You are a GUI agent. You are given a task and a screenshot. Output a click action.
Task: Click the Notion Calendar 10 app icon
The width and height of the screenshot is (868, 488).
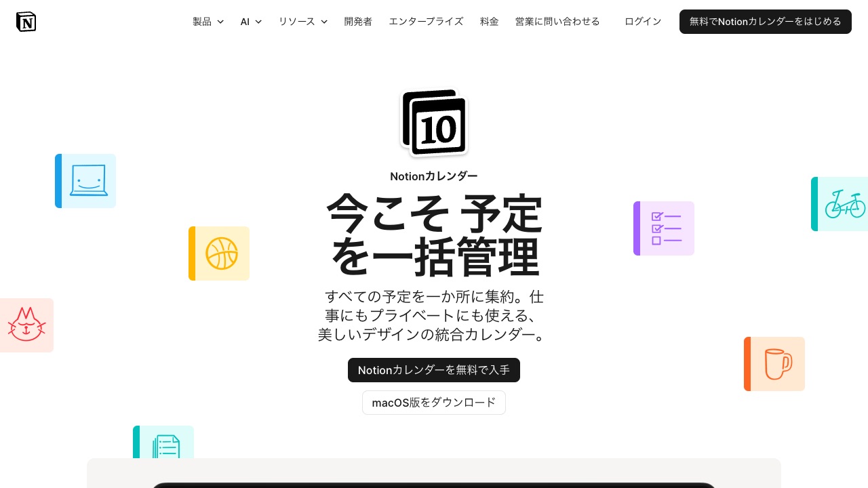434,123
